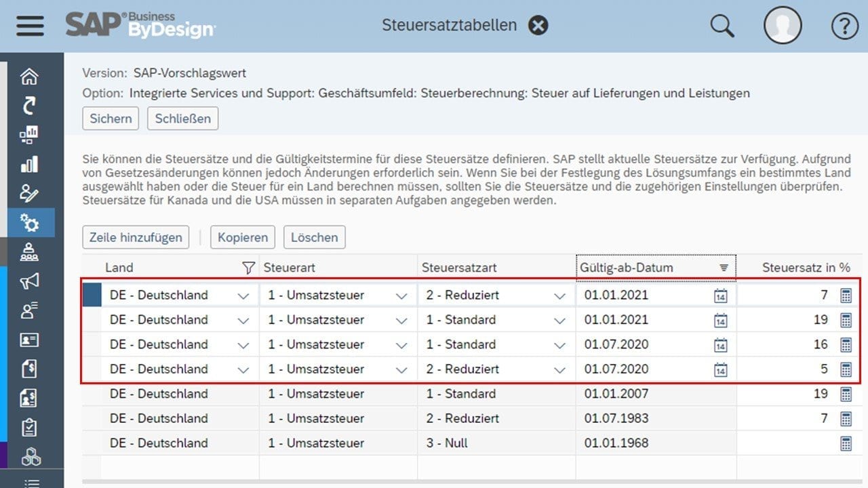Click the Zeile hinzufügen button
This screenshot has width=868, height=488.
[136, 237]
